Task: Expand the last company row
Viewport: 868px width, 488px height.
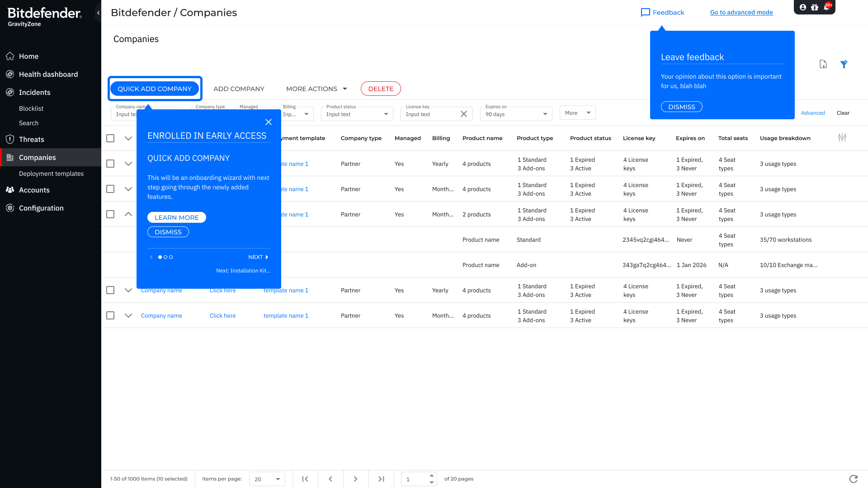Action: 128,315
